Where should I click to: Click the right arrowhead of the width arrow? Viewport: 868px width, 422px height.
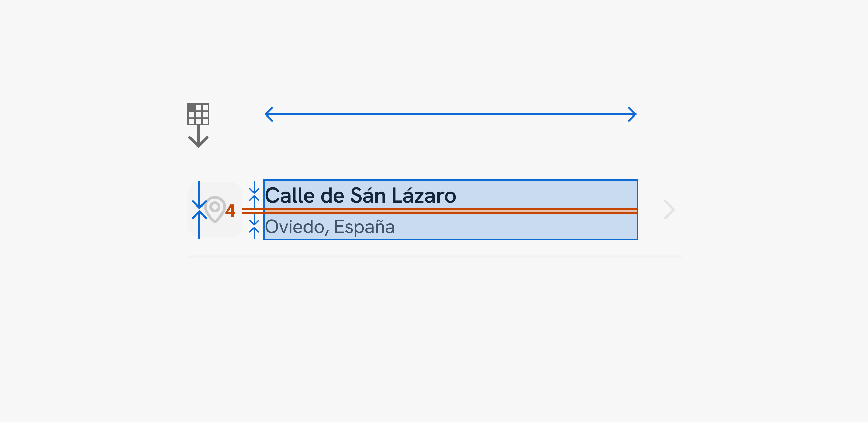coord(632,114)
